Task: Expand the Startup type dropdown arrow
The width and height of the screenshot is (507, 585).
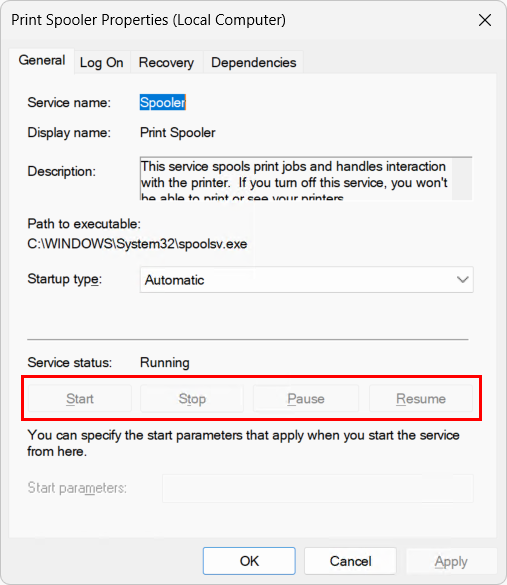Action: 462,279
